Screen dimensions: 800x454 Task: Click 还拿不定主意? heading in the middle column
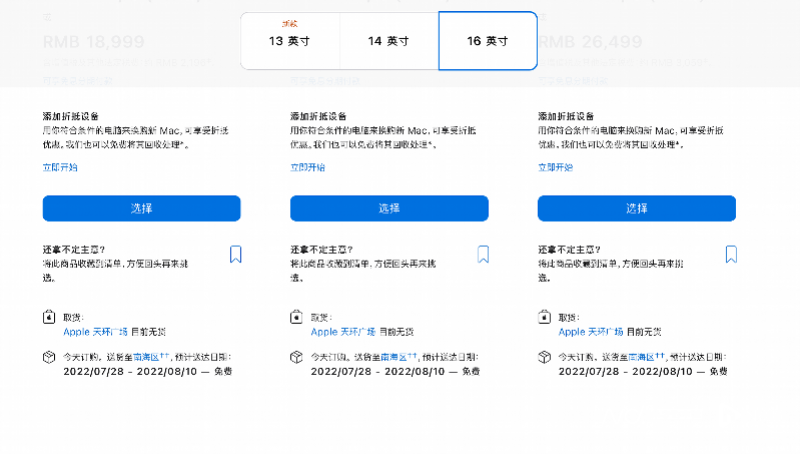321,250
